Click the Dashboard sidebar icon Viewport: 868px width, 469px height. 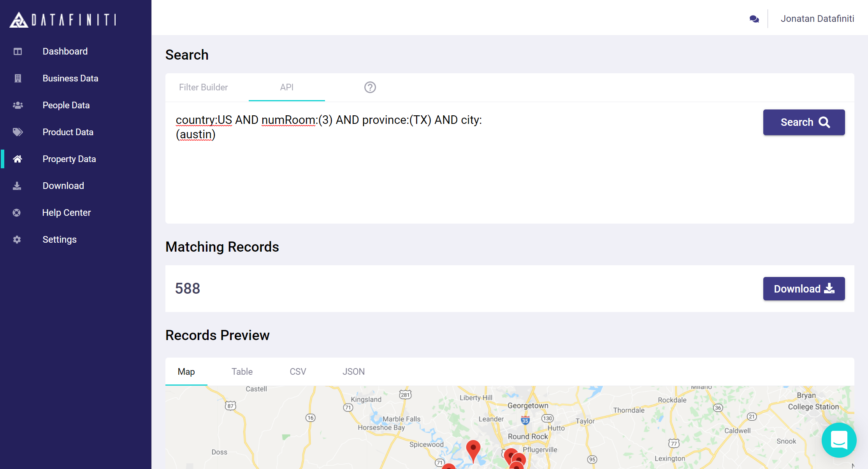tap(18, 51)
